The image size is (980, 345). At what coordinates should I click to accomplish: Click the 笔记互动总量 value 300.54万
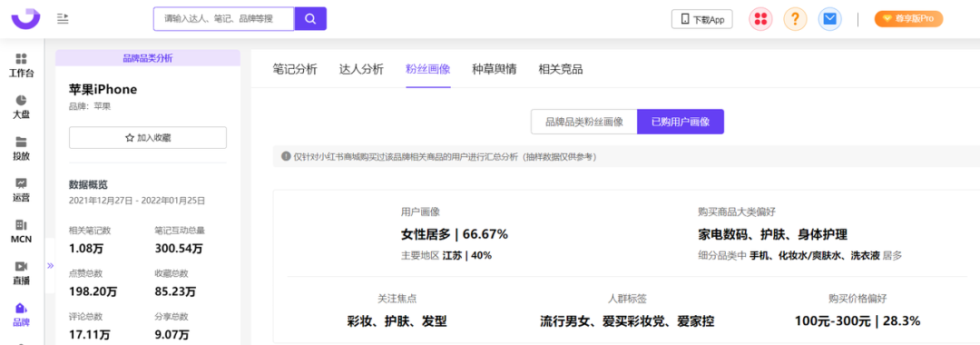(x=179, y=248)
